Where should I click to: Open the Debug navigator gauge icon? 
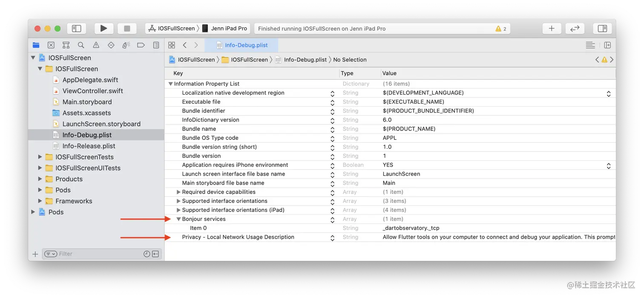click(x=126, y=45)
